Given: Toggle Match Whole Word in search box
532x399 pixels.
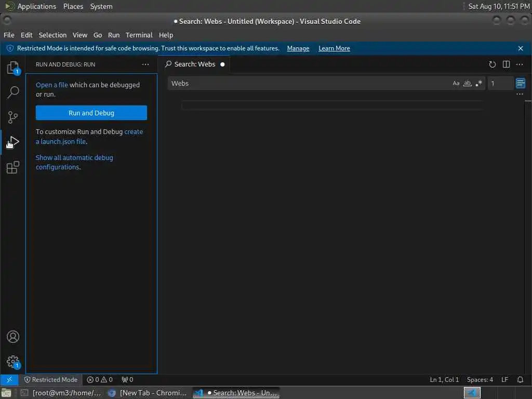Looking at the screenshot, I should click(467, 84).
